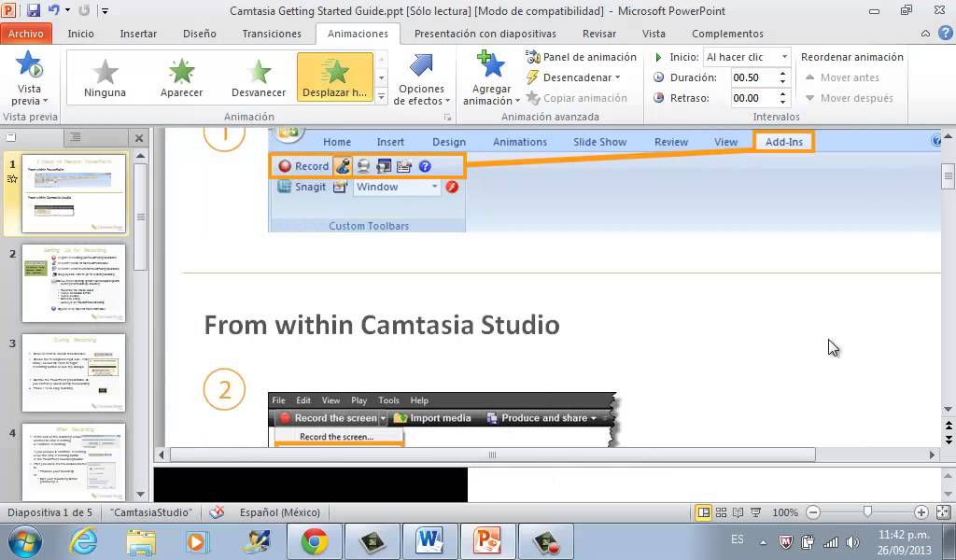956x560 pixels.
Task: Open Customize Quick Access Toolbar menu
Action: (105, 10)
